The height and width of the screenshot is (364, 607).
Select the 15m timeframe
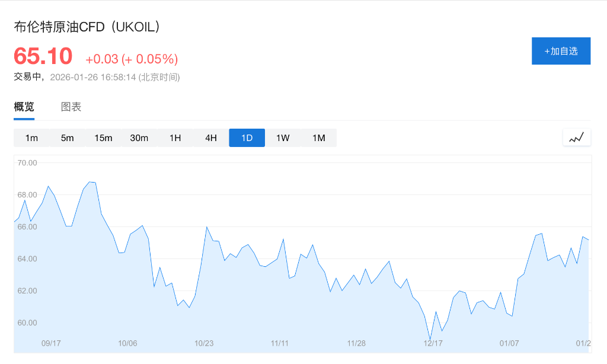click(103, 138)
